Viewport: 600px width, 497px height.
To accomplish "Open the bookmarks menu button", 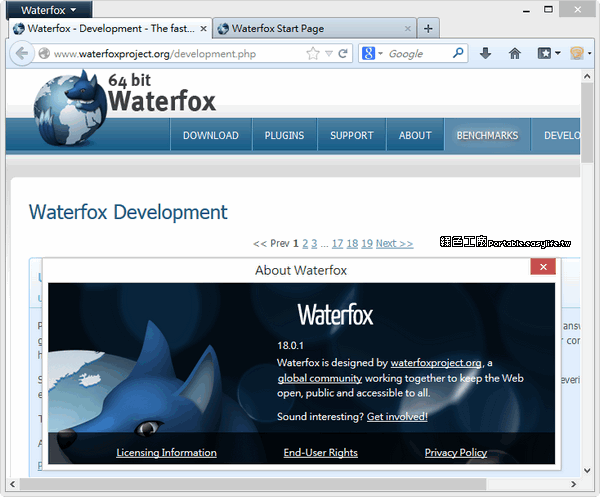I will [548, 53].
